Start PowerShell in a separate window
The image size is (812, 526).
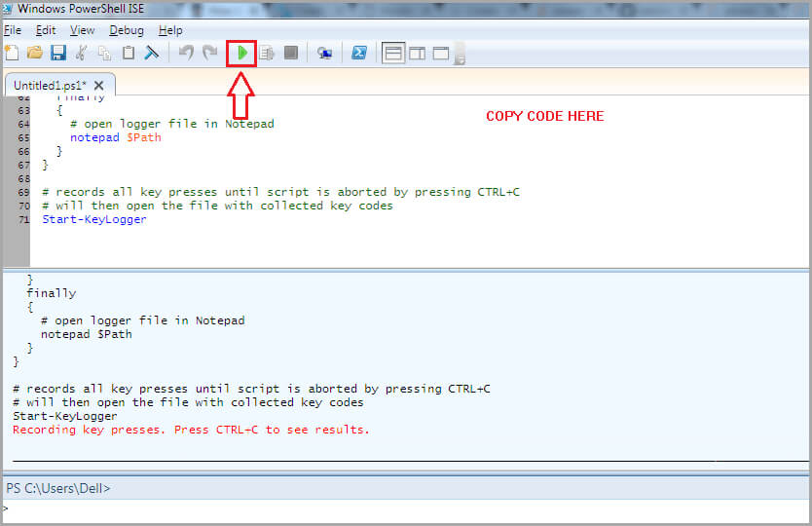pyautogui.click(x=359, y=53)
